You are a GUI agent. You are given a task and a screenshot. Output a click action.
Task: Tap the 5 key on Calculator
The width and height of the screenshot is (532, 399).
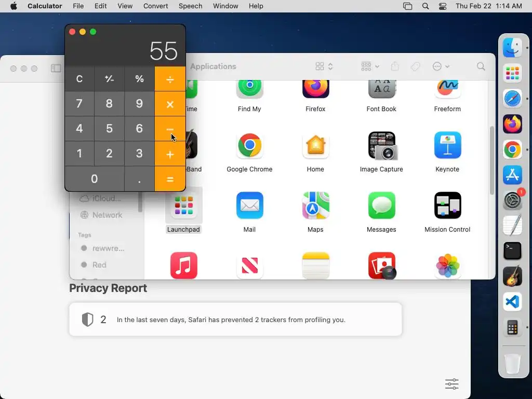[x=109, y=129]
